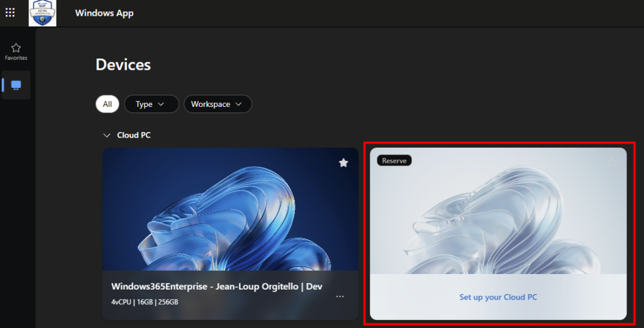Select the All filter pill
The image size is (644, 328).
click(x=107, y=104)
